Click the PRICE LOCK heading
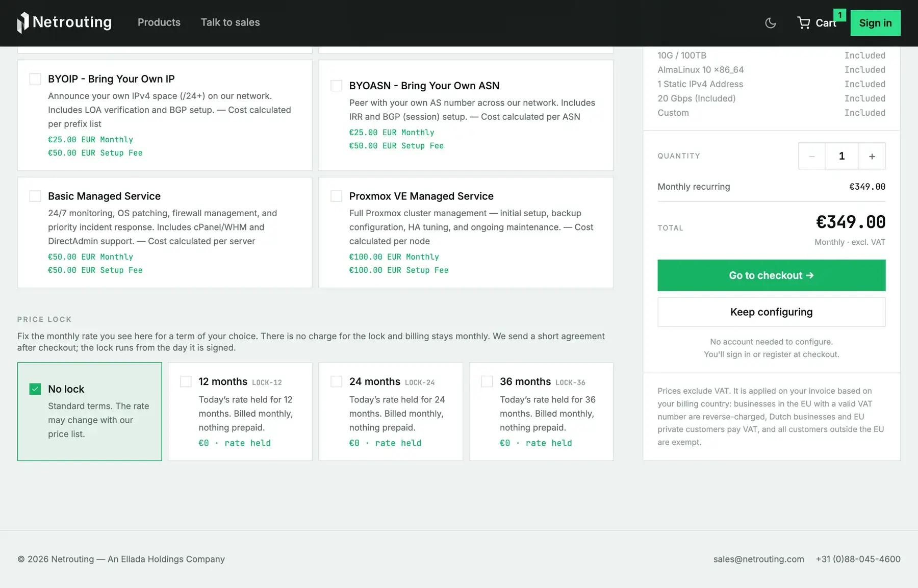918x588 pixels. point(44,319)
